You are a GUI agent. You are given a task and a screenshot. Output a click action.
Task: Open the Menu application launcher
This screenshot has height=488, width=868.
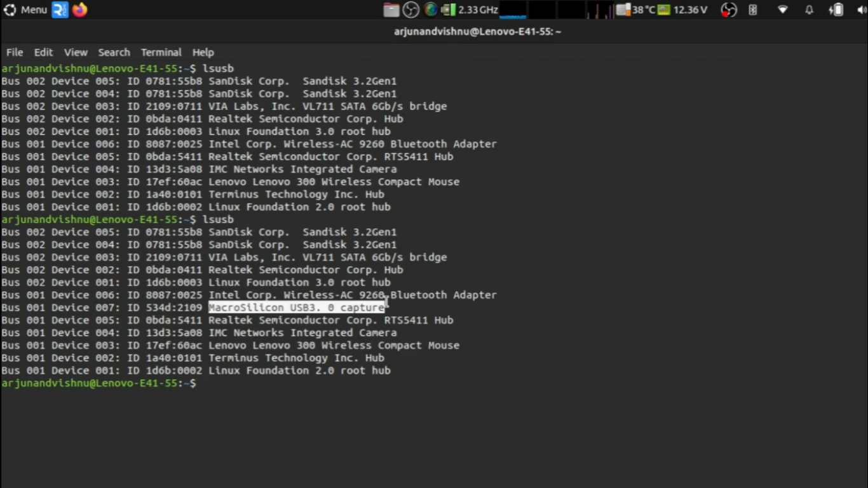[25, 10]
